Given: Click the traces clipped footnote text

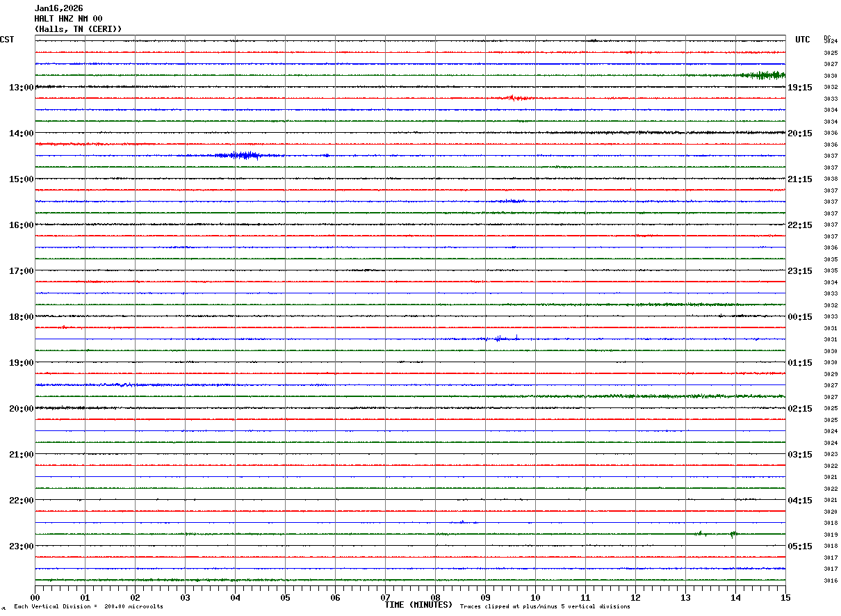Looking at the screenshot, I should (545, 607).
